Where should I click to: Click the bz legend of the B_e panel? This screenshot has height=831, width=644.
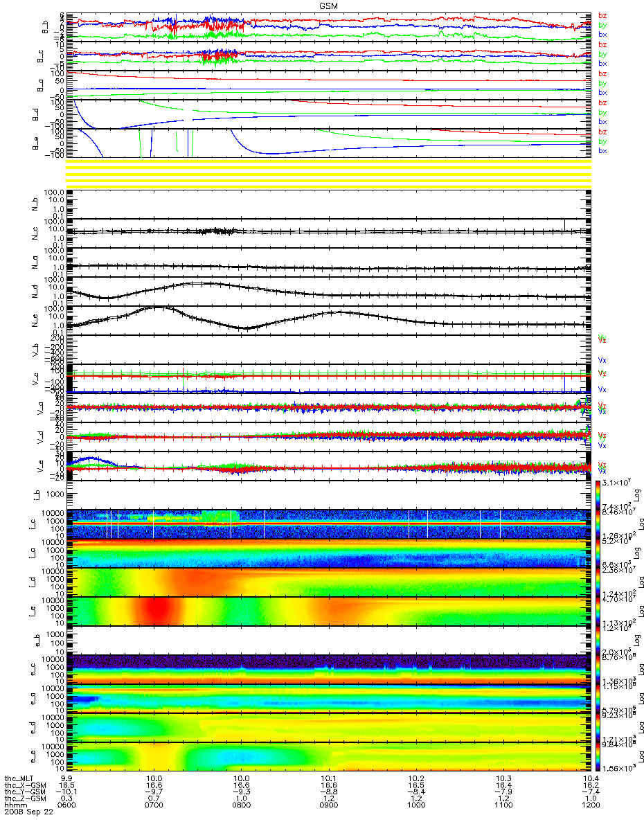coord(602,132)
